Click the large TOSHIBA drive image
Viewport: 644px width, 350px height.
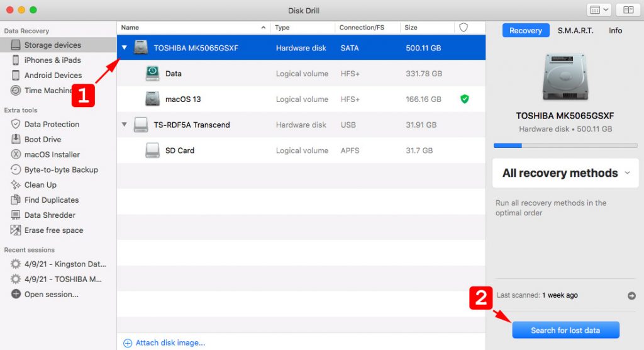565,77
